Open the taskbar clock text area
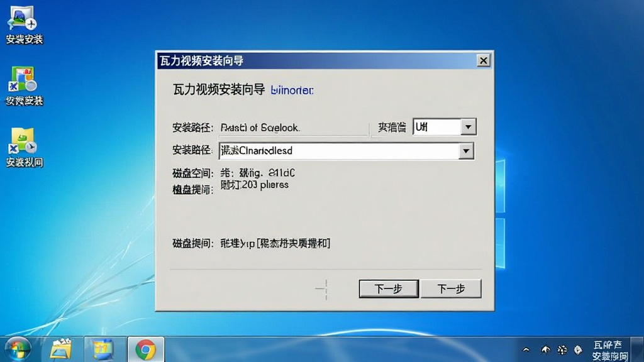Screen dimensions: 644x362 pyautogui.click(x=610, y=350)
